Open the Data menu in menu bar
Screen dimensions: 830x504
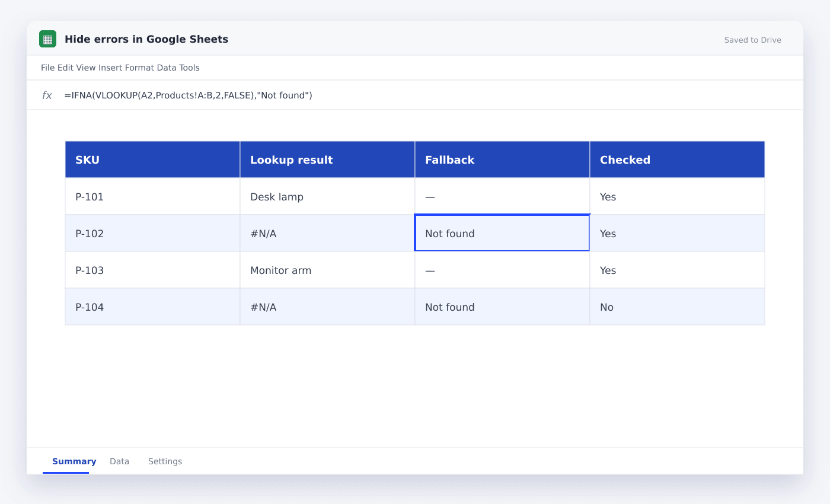coord(167,68)
